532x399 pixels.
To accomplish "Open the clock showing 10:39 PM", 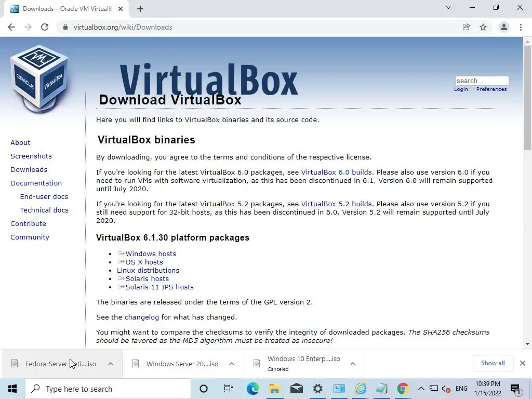I will click(x=487, y=389).
